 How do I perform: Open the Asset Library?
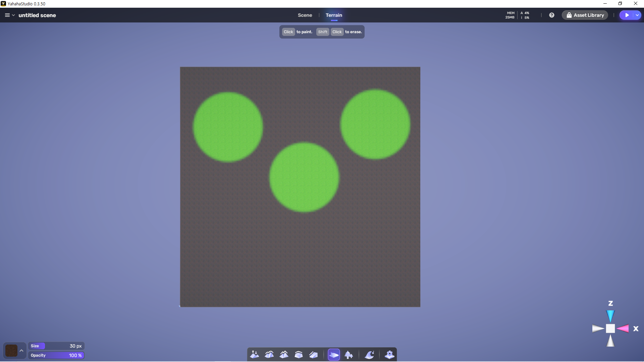pyautogui.click(x=585, y=15)
